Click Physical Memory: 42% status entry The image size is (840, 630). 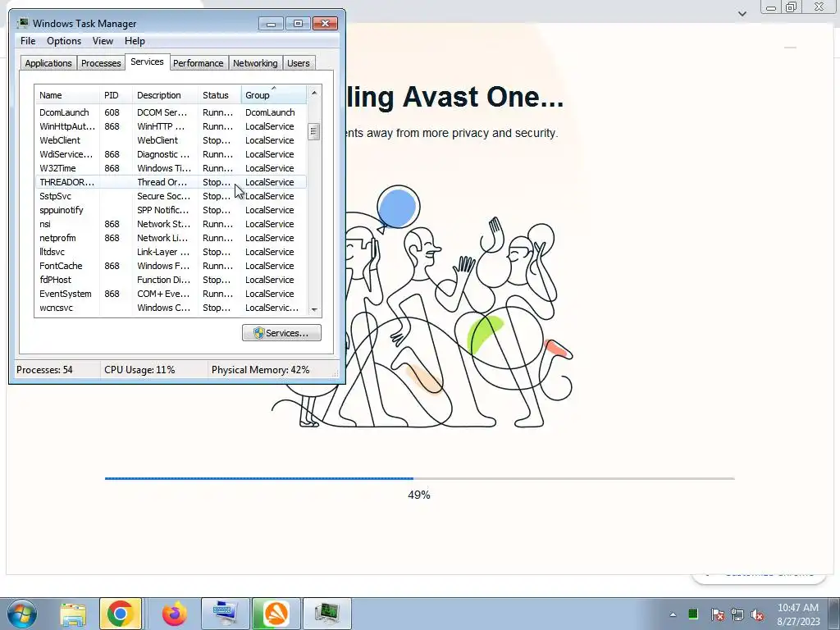pos(260,370)
